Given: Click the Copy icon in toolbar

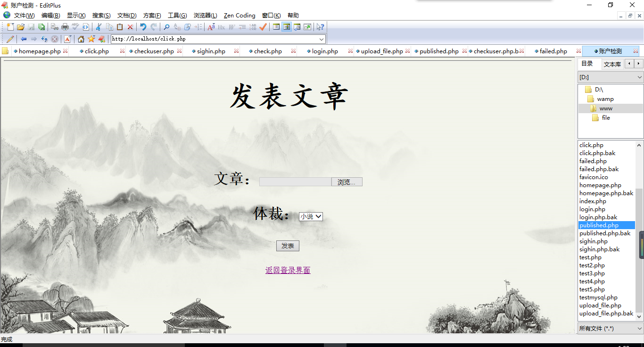Looking at the screenshot, I should click(109, 27).
